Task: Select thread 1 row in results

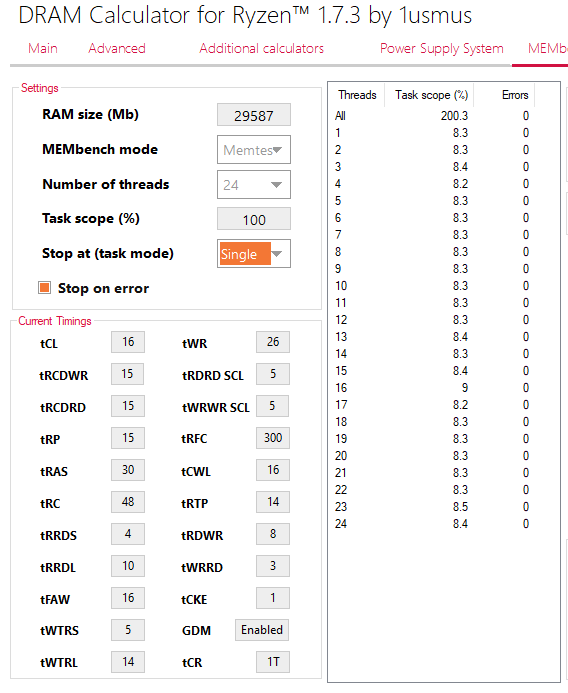Action: coord(432,133)
